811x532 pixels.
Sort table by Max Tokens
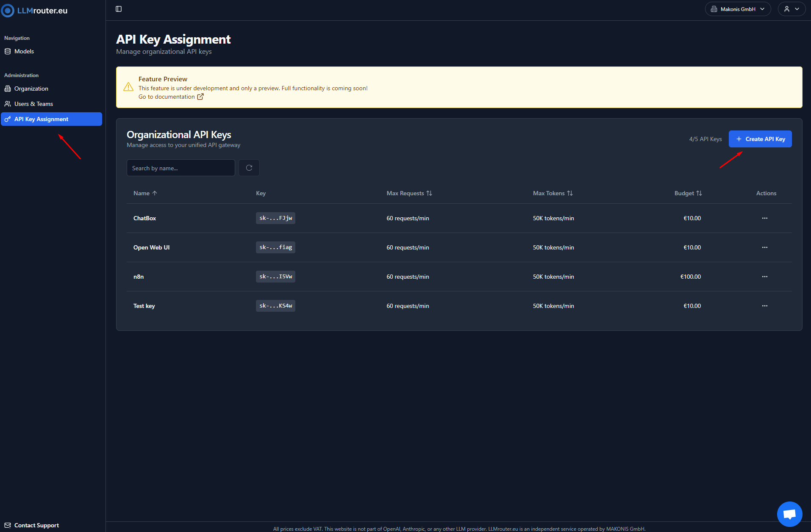coord(553,193)
